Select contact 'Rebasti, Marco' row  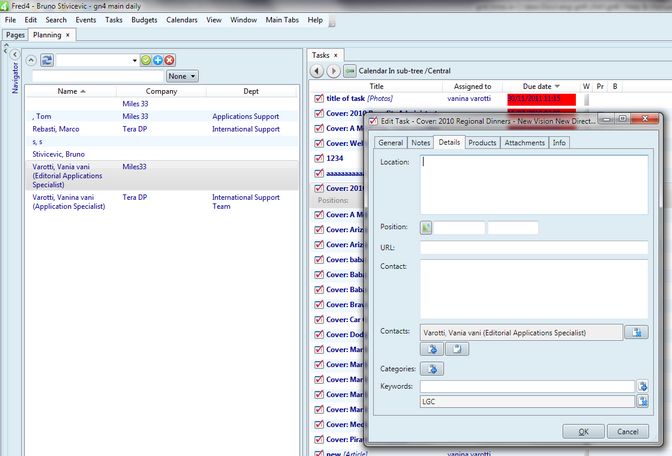coord(162,129)
